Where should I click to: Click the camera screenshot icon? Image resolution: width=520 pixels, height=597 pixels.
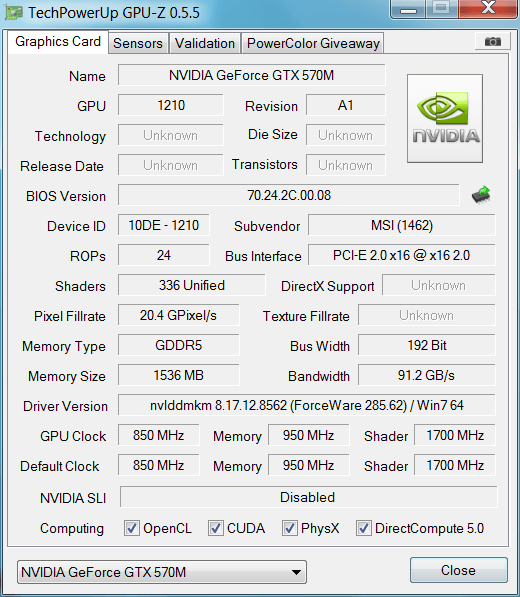pos(493,41)
